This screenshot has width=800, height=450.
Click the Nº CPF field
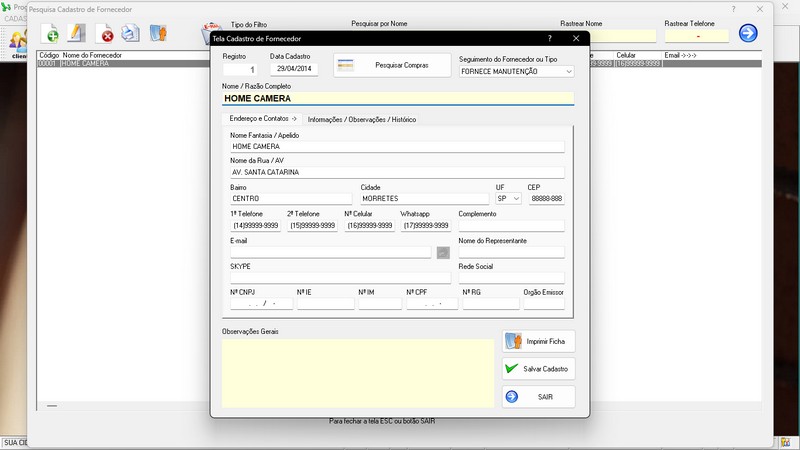tap(432, 304)
